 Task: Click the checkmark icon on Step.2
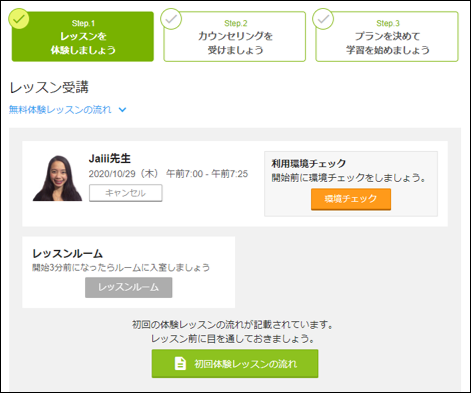171,19
